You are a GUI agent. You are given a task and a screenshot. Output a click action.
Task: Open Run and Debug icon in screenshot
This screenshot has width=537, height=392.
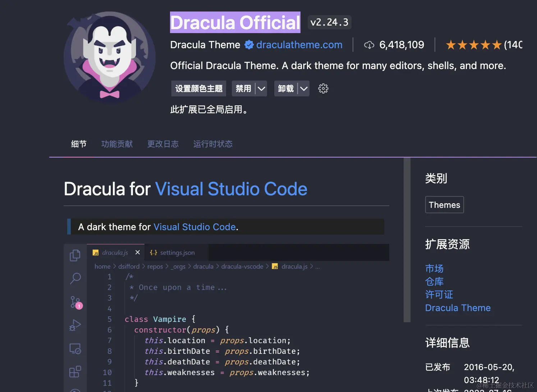(75, 325)
